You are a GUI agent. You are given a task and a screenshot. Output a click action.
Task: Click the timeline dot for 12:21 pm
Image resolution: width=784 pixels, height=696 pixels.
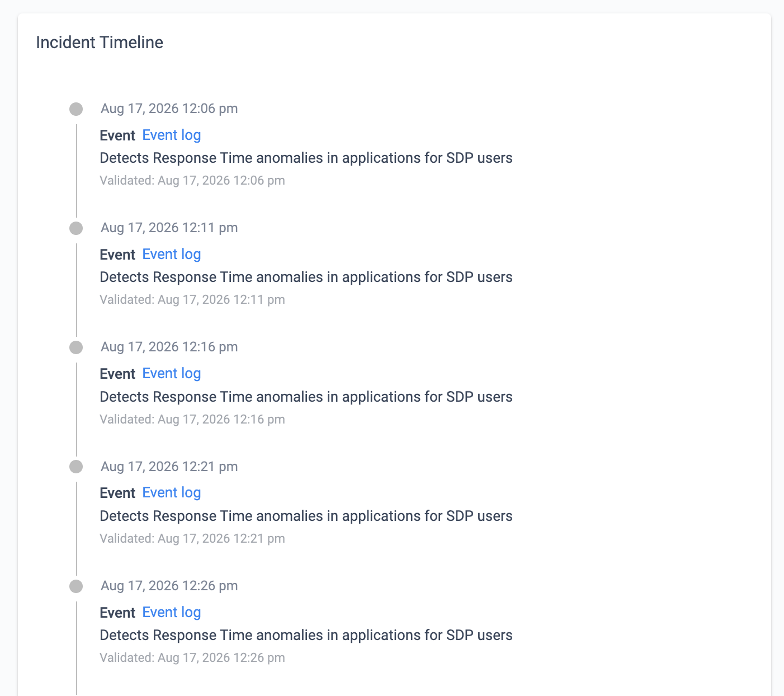[76, 467]
